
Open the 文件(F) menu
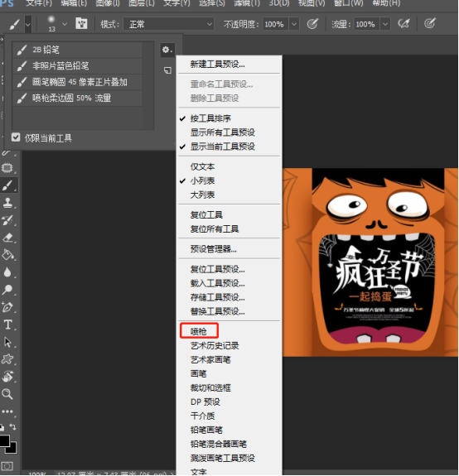tap(39, 3)
